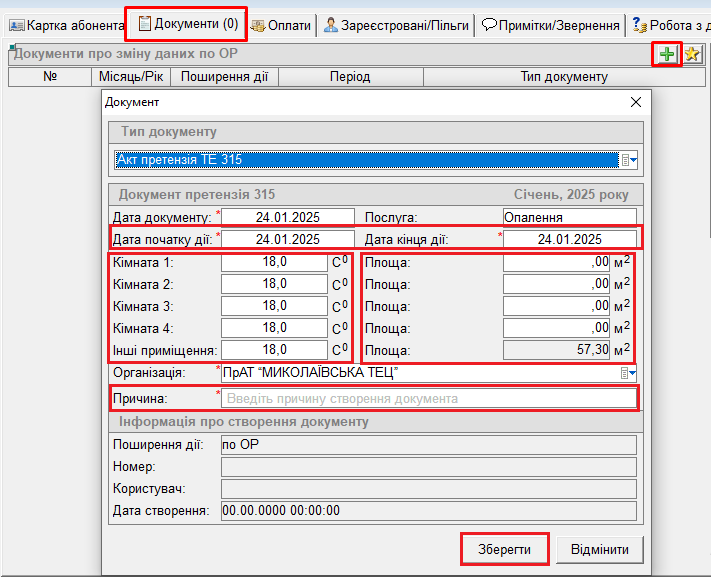This screenshot has height=577, width=711.
Task: Click the Зберегти button
Action: tap(505, 551)
